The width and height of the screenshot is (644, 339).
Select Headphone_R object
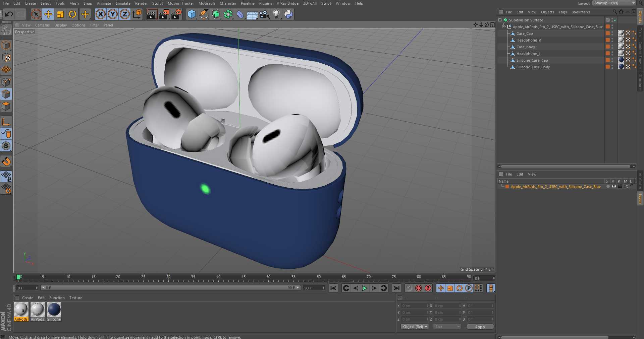(529, 40)
